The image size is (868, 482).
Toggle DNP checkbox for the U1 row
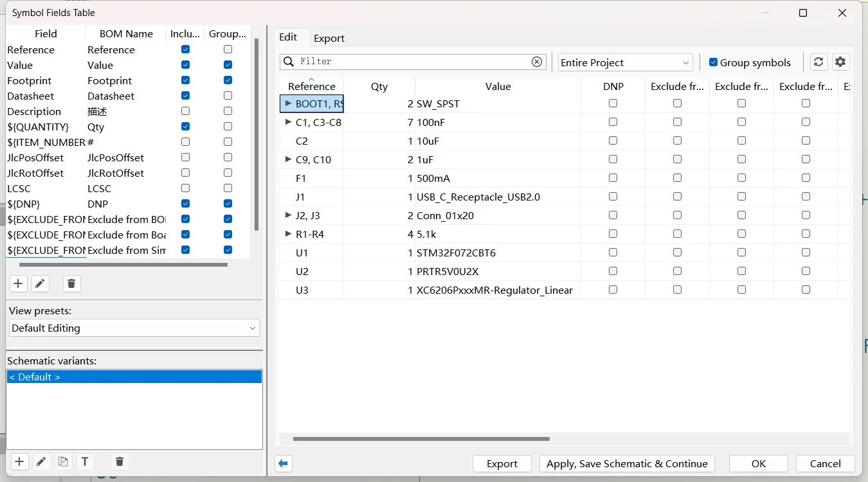click(613, 253)
